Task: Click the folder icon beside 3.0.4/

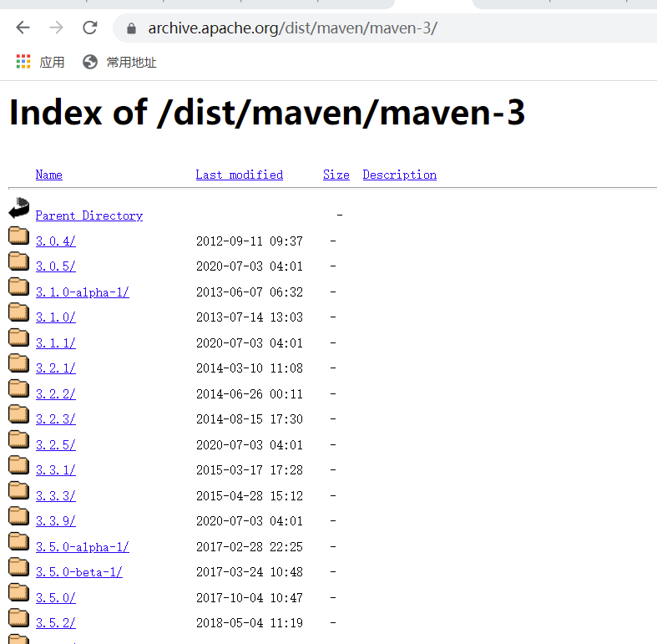Action: (19, 236)
